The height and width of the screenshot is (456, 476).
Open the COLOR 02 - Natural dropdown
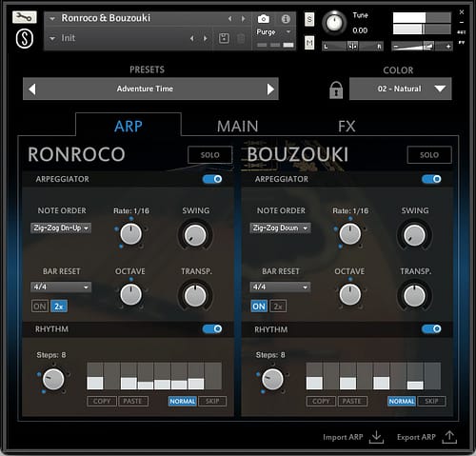401,89
